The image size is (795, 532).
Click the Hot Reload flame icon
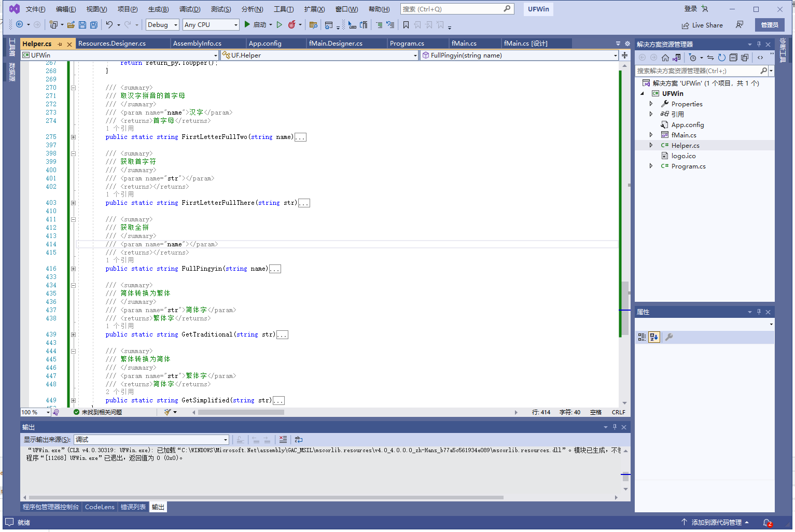292,24
